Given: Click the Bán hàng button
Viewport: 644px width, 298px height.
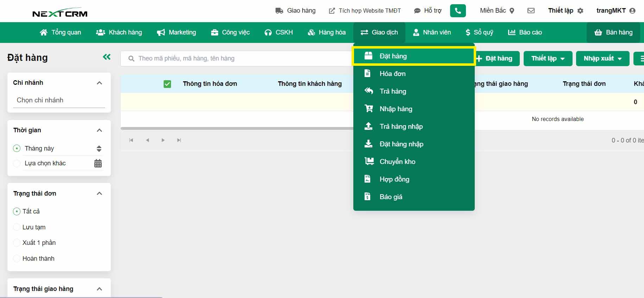Looking at the screenshot, I should coord(613,32).
